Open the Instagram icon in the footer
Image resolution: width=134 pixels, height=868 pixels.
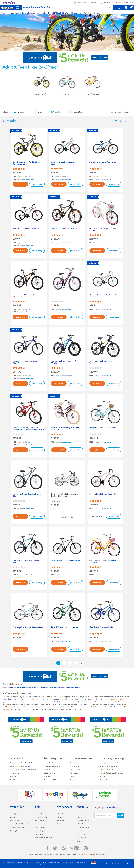click(86, 848)
